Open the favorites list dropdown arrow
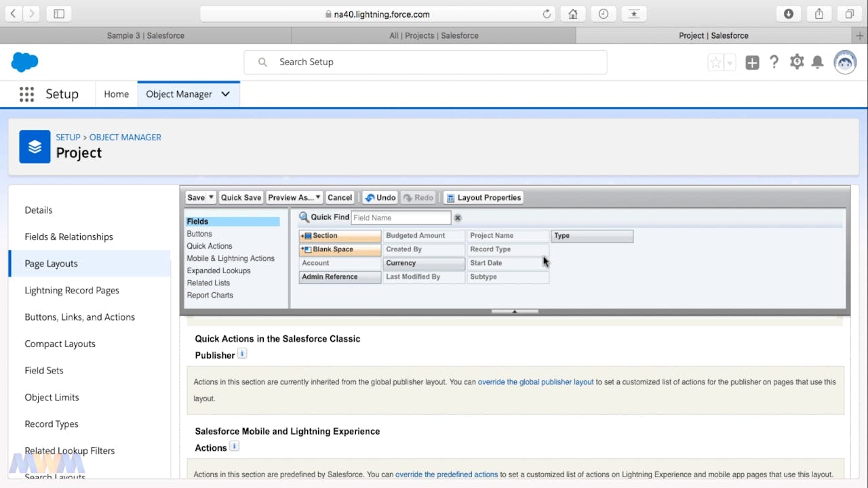This screenshot has height=488, width=868. point(730,63)
